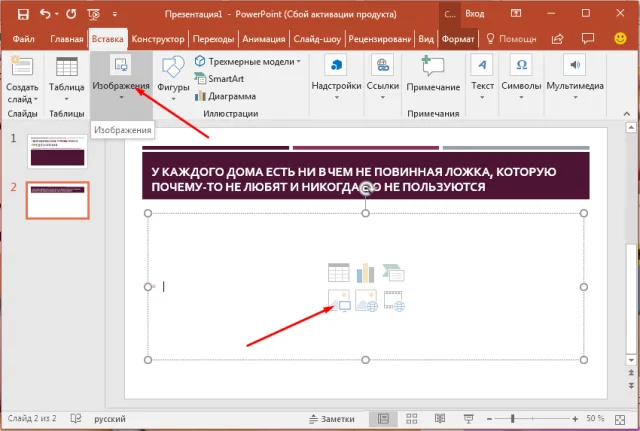Start Slide Show view from status bar
640x431 pixels.
[468, 419]
